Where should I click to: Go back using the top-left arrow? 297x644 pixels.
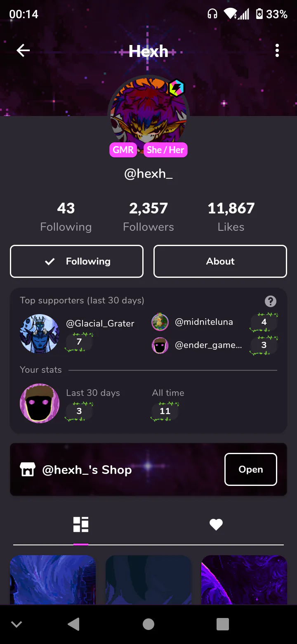tap(23, 51)
